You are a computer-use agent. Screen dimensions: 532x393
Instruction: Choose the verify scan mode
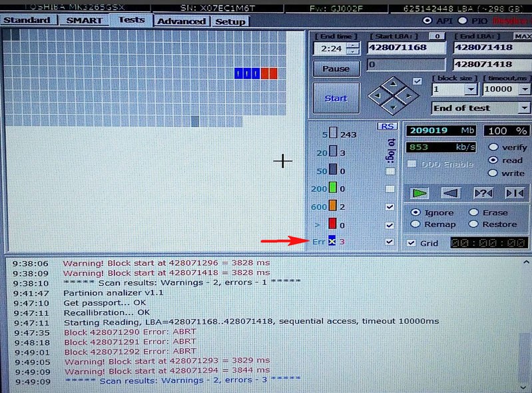click(493, 147)
